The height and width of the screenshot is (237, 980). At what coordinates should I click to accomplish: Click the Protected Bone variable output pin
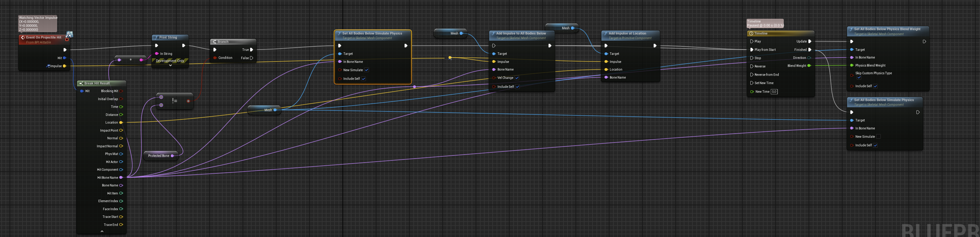pos(172,156)
